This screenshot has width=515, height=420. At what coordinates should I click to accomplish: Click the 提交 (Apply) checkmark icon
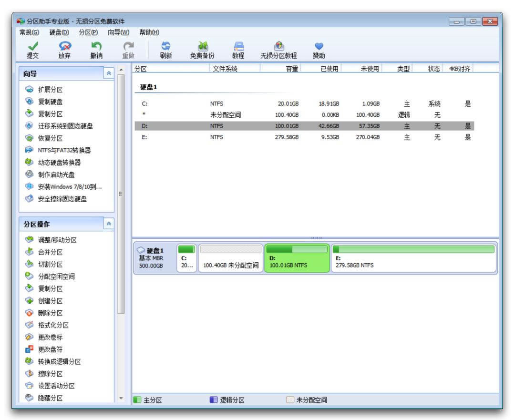click(x=32, y=46)
